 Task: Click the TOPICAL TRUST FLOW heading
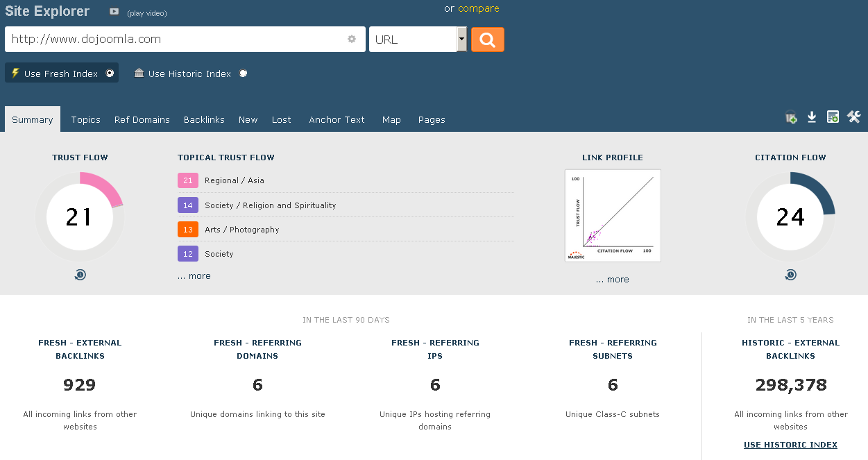click(x=226, y=157)
